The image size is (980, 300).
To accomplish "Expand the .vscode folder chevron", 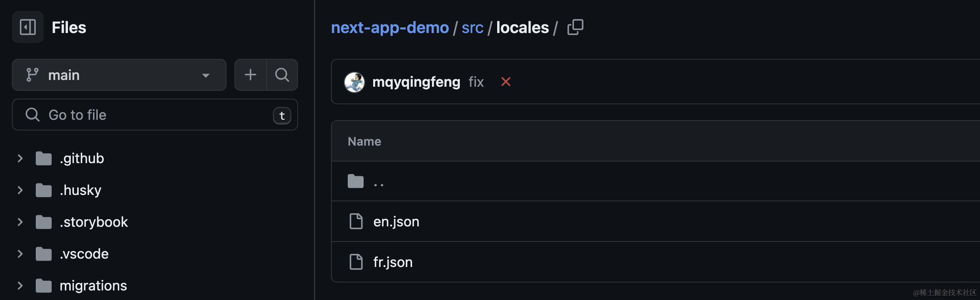I will [20, 254].
